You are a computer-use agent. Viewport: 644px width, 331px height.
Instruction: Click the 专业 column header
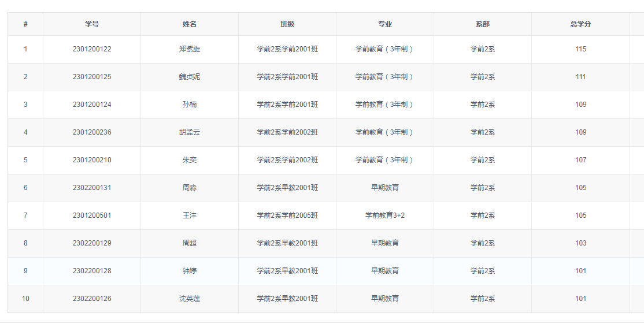click(x=385, y=24)
